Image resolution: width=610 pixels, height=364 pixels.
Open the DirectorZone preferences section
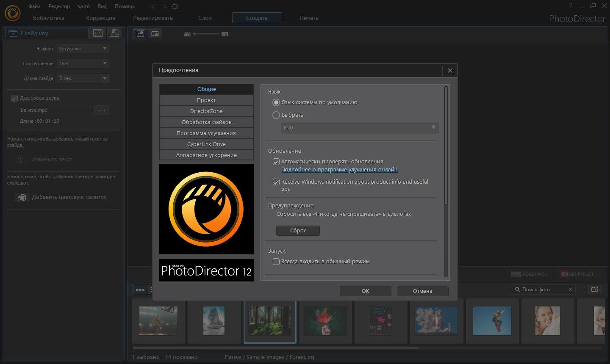[206, 111]
